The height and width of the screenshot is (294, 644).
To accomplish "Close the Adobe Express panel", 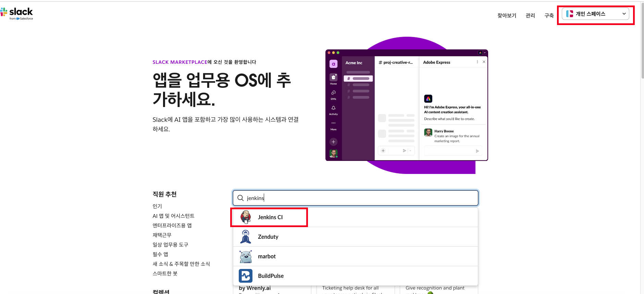I will 484,62.
